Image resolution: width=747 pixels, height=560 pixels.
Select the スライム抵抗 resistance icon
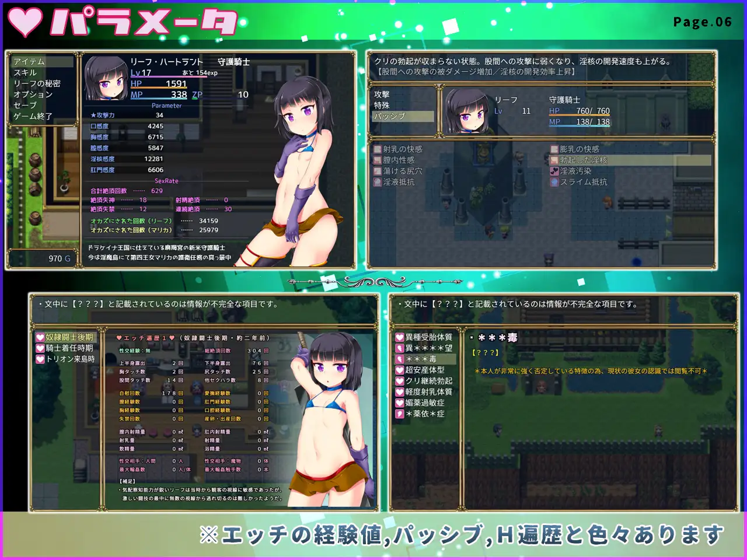click(553, 182)
